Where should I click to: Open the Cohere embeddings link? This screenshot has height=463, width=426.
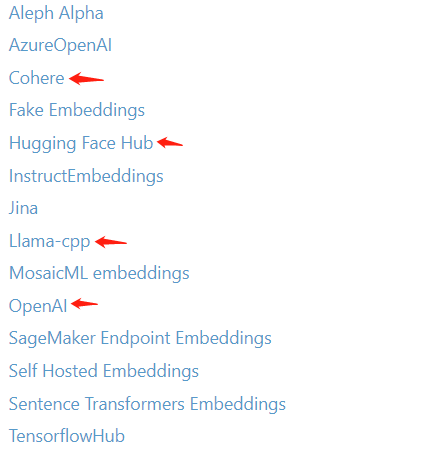36,78
